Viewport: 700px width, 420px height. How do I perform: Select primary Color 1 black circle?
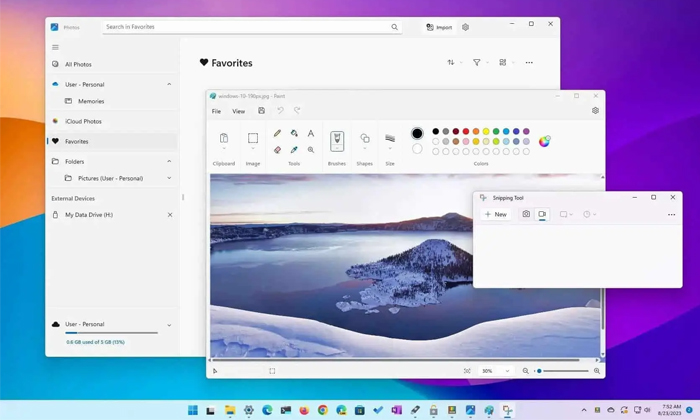point(417,133)
